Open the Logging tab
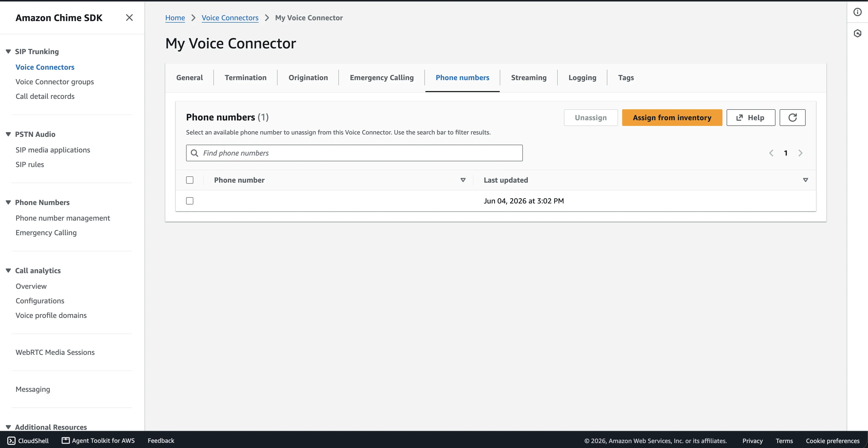 point(582,78)
